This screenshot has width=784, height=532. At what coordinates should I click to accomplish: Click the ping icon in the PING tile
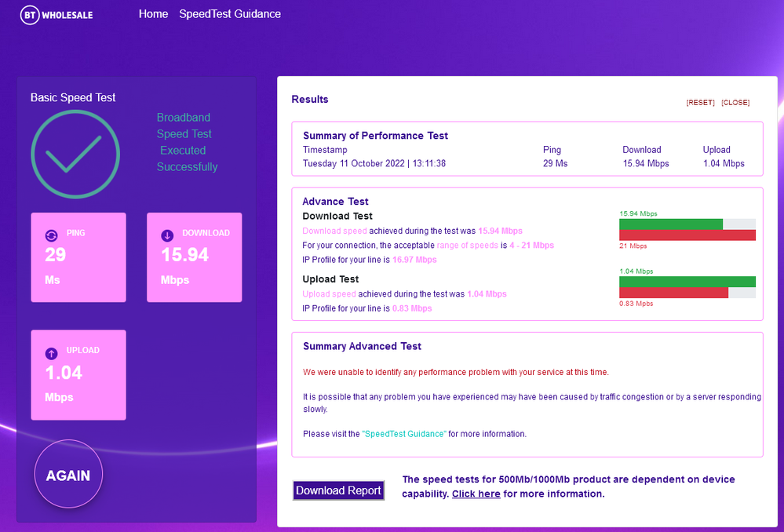(x=51, y=235)
